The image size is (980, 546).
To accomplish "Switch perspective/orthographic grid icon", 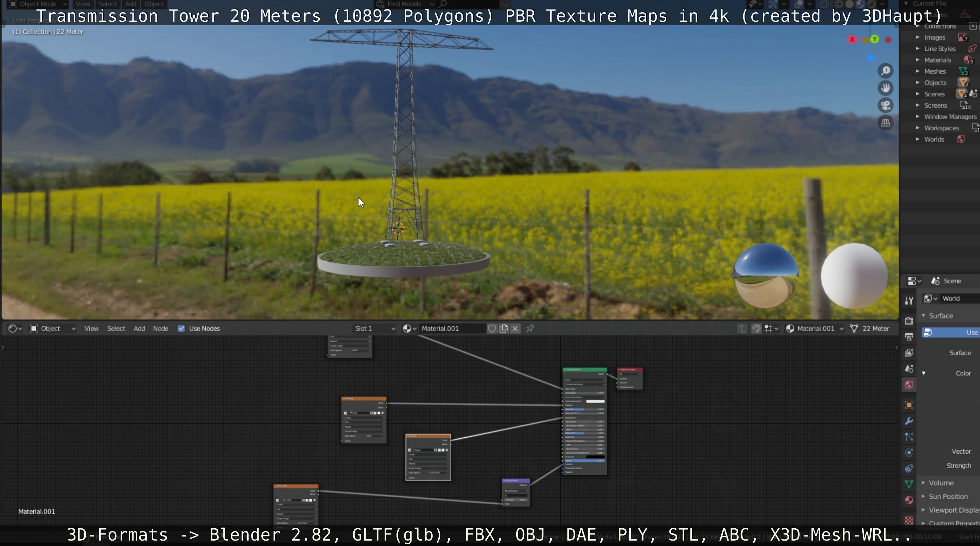I will (x=886, y=123).
